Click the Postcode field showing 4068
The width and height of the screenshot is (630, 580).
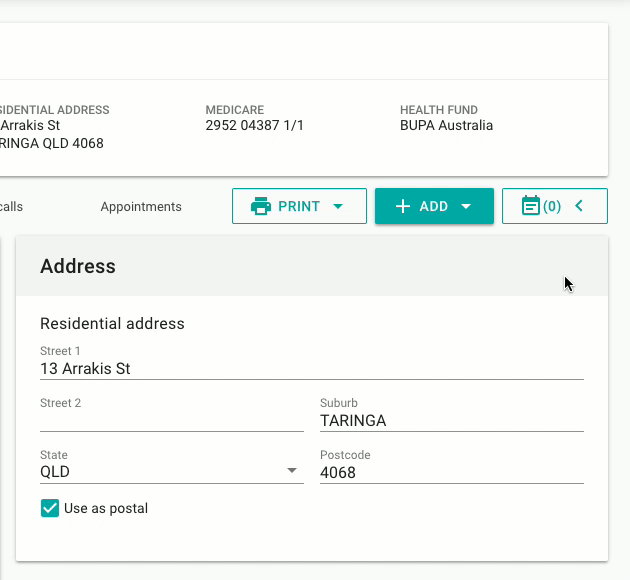click(x=450, y=472)
